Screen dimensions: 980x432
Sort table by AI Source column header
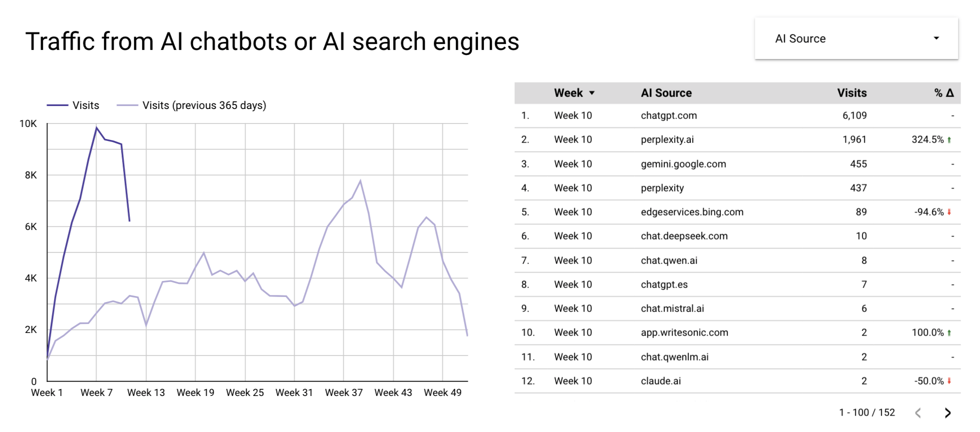tap(666, 93)
